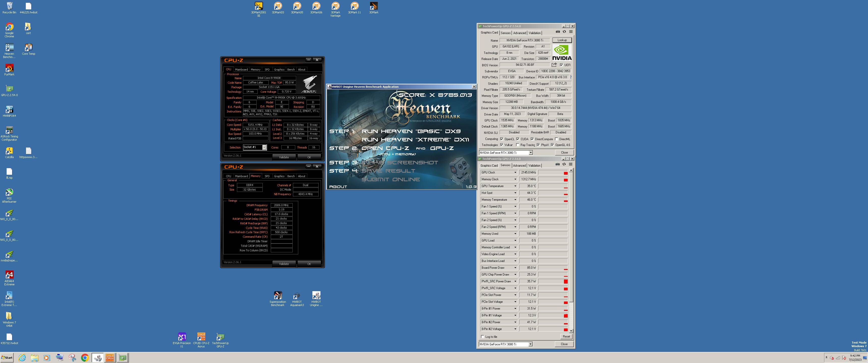Click the Aorus CPU-Z taskbar button

[x=110, y=358]
